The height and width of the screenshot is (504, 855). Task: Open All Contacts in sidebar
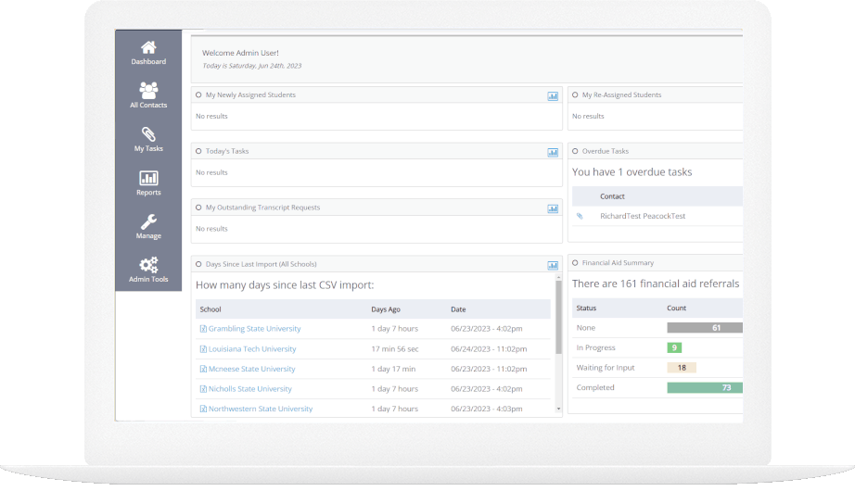(148, 92)
